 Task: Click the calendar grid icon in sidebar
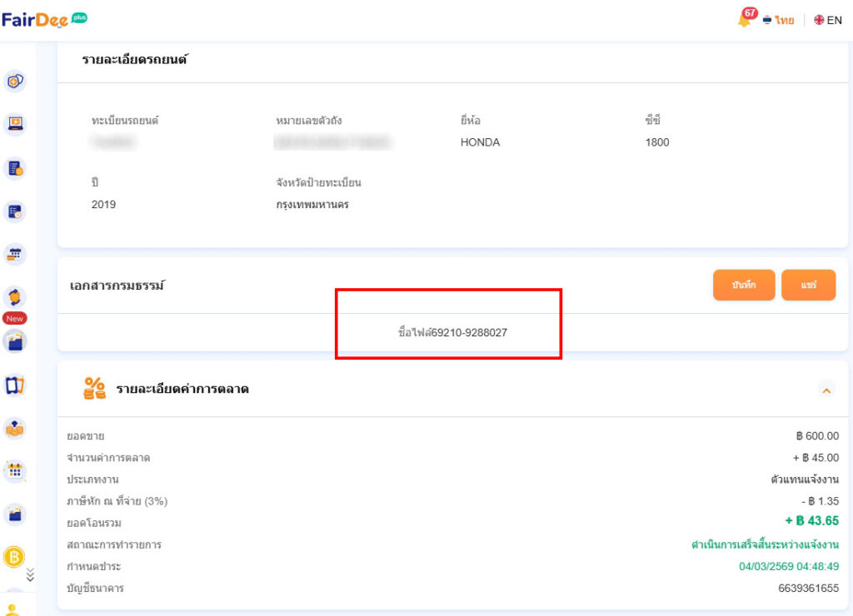click(16, 471)
